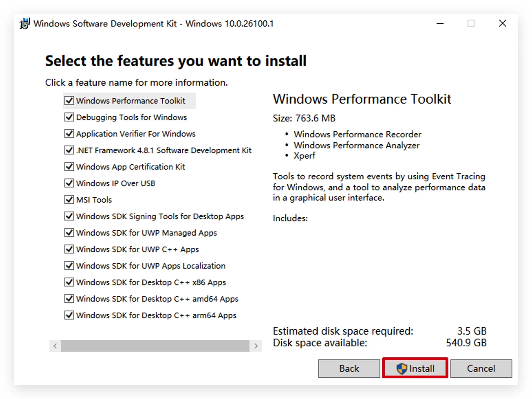Toggle Windows SDK for UWP C++ Apps
Image resolution: width=532 pixels, height=399 pixels.
tap(69, 249)
